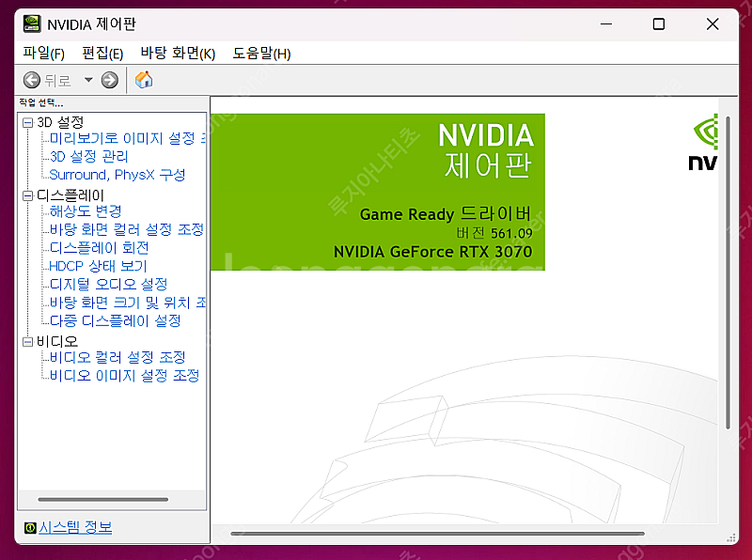
Task: Click the window resize grip corner
Action: [731, 537]
